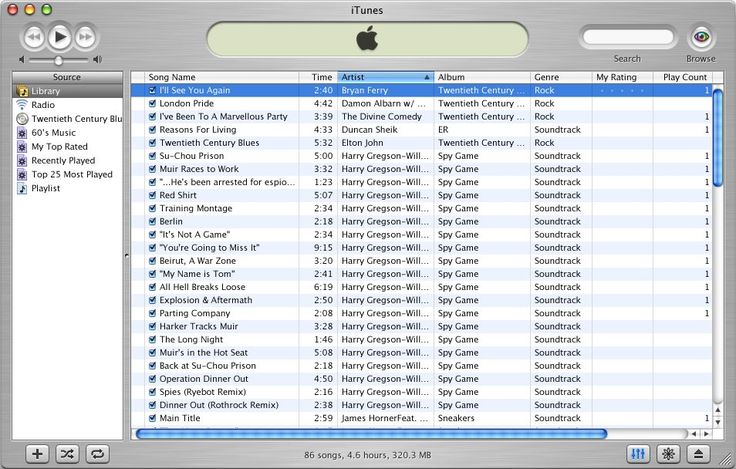
Task: Click the volume slider knob
Action: (x=58, y=61)
